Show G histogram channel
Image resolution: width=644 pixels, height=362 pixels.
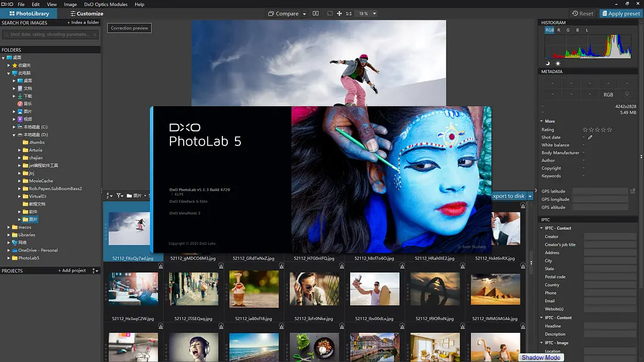(568, 30)
